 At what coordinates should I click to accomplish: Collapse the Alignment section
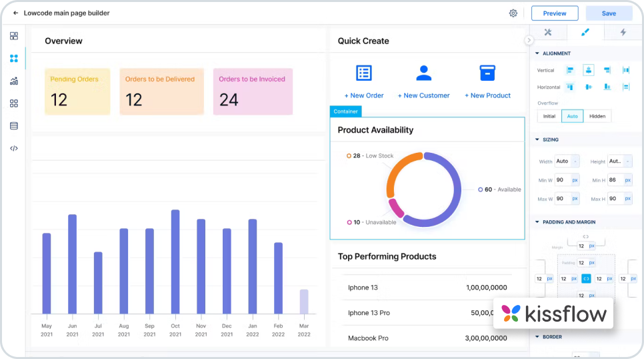(x=537, y=53)
